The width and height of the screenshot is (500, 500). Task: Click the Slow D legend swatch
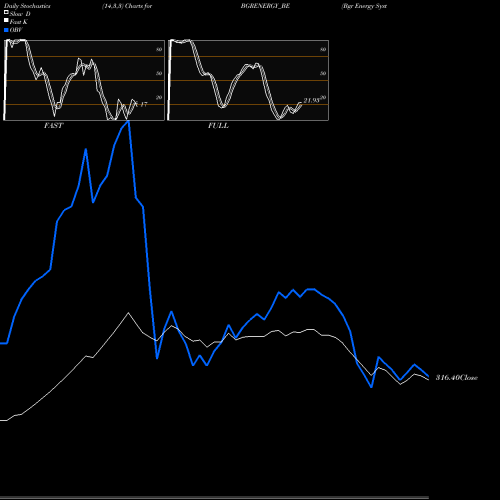(6, 12)
